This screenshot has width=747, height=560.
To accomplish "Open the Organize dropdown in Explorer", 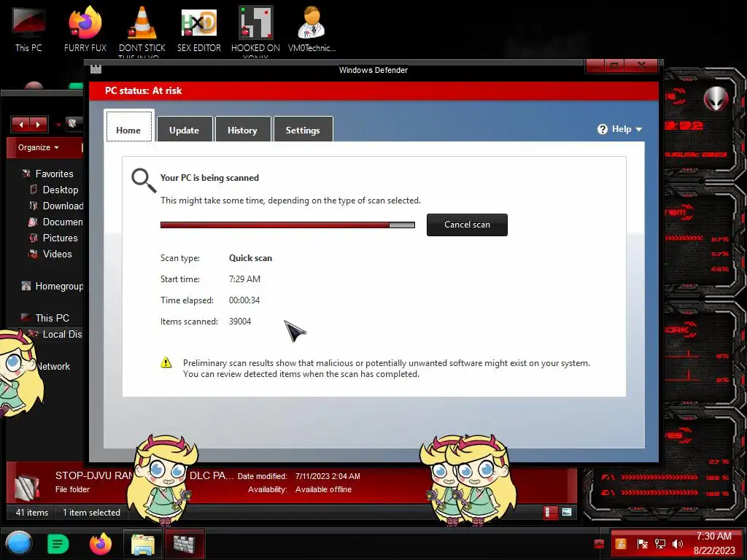I will pyautogui.click(x=39, y=147).
